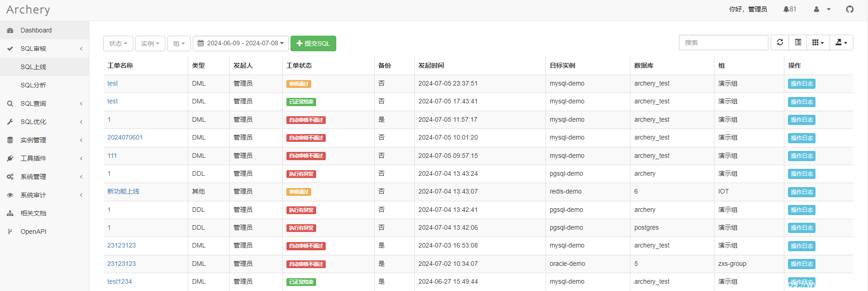Image resolution: width=868 pixels, height=291 pixels.
Task: Click the SQL优化 wrench icon
Action: click(10, 122)
